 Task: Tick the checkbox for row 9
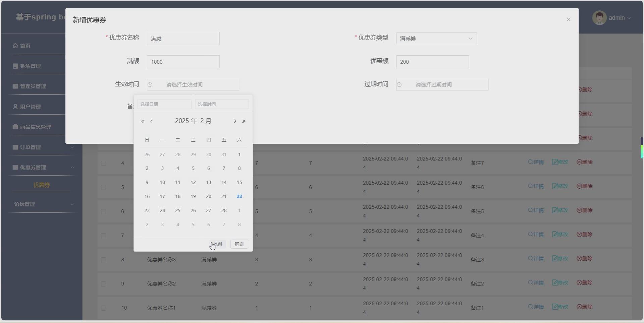click(x=103, y=284)
